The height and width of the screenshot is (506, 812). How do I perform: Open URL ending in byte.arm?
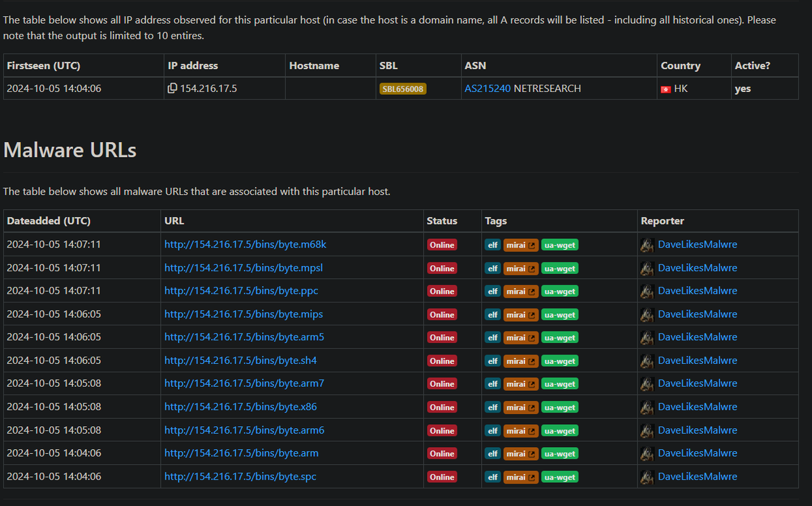click(x=242, y=453)
